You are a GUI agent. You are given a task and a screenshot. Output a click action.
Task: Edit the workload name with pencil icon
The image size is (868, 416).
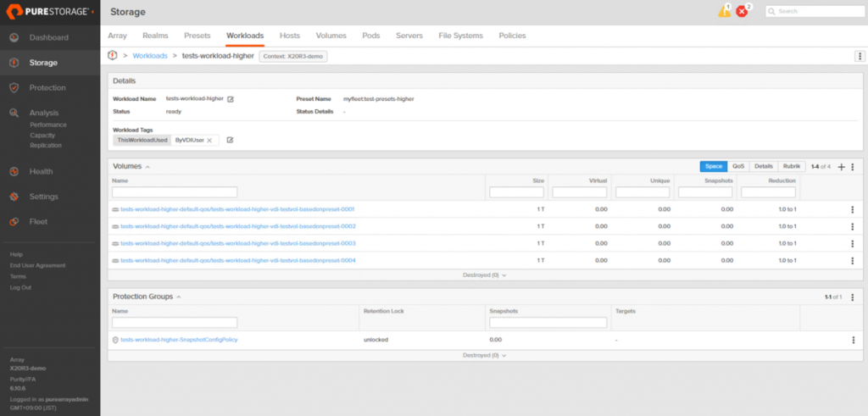click(231, 99)
